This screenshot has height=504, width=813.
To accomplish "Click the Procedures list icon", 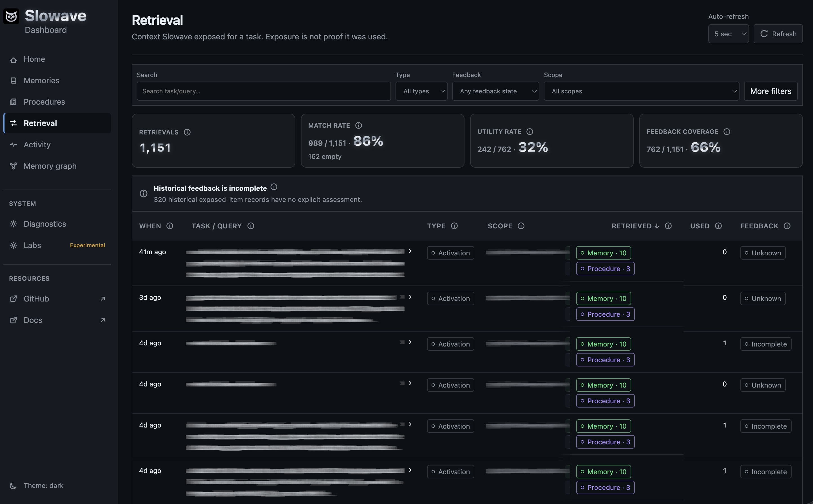I will click(13, 102).
